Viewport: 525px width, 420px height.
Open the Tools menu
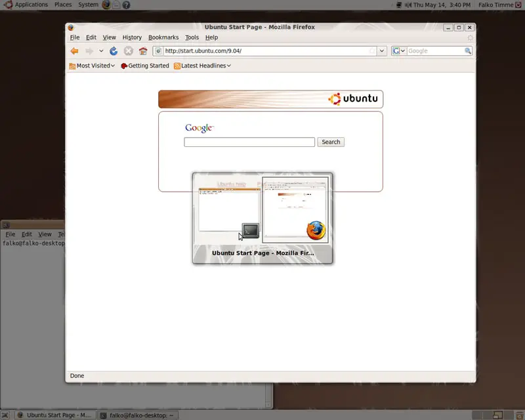click(192, 37)
